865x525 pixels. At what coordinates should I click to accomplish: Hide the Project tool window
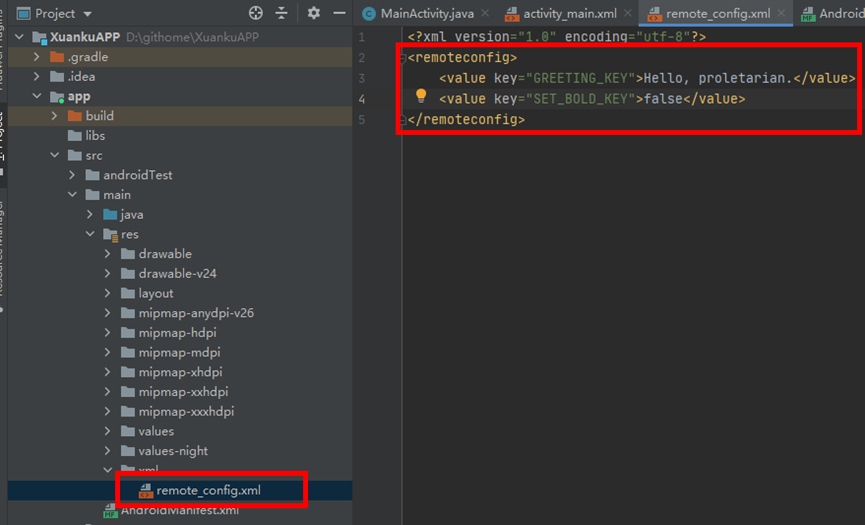[337, 13]
